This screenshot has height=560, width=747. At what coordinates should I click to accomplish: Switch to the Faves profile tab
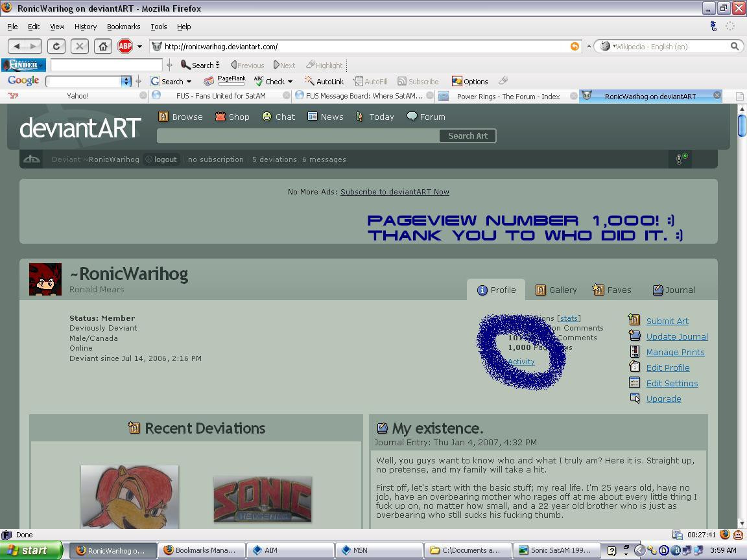click(x=611, y=290)
